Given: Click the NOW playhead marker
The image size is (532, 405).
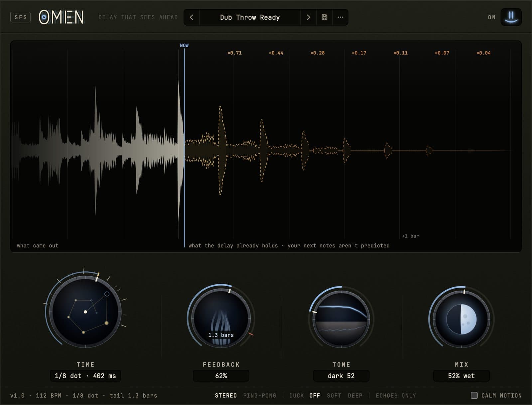Looking at the screenshot, I should [184, 46].
